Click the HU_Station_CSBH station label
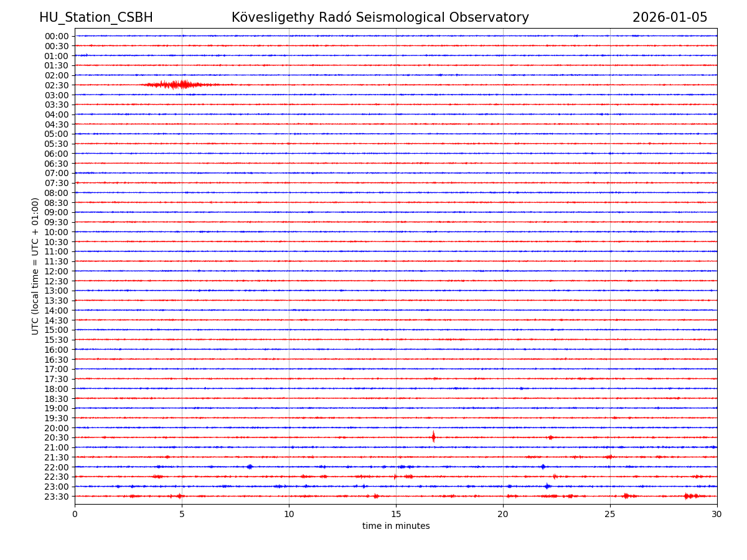The height and width of the screenshot is (560, 747). 96,17
